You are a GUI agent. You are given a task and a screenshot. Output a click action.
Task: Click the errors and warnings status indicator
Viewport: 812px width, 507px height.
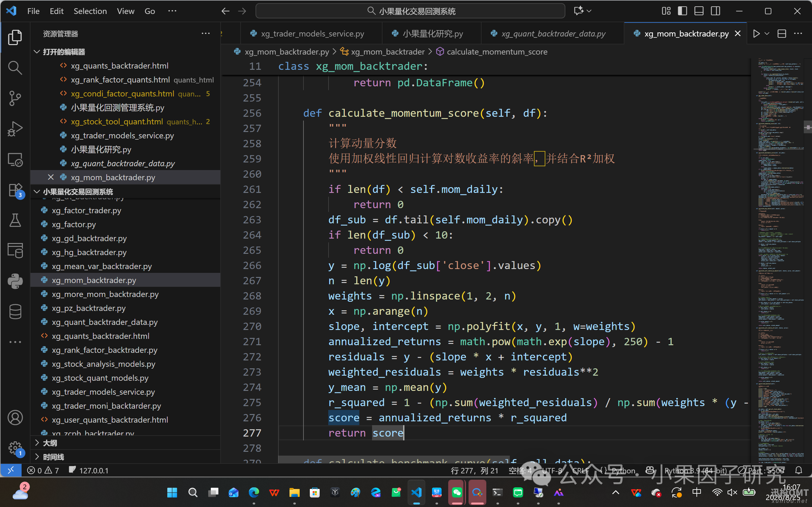43,471
